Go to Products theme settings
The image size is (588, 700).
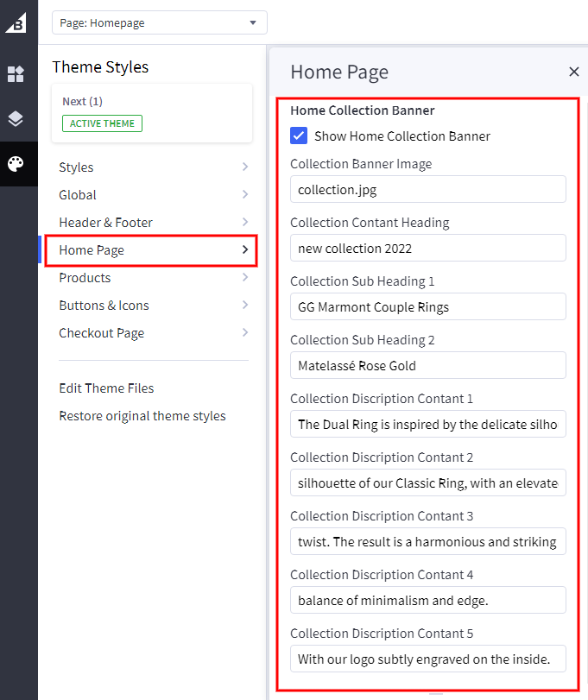click(85, 278)
